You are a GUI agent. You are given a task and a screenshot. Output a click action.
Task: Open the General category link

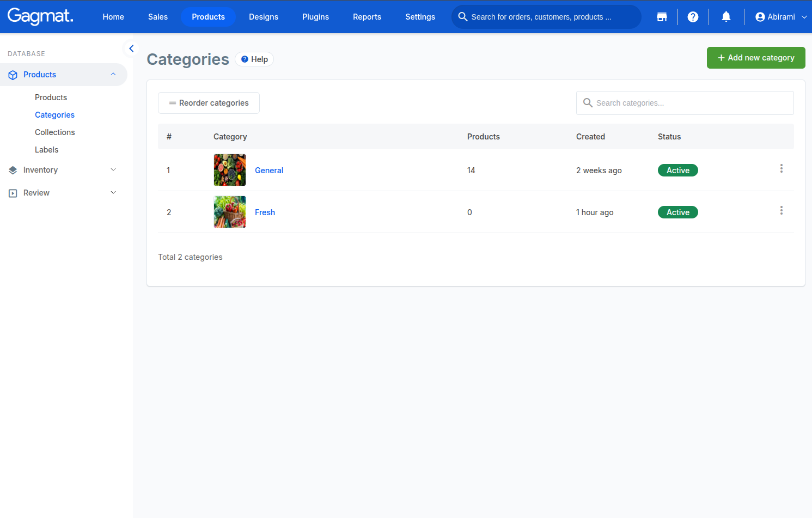coord(269,170)
